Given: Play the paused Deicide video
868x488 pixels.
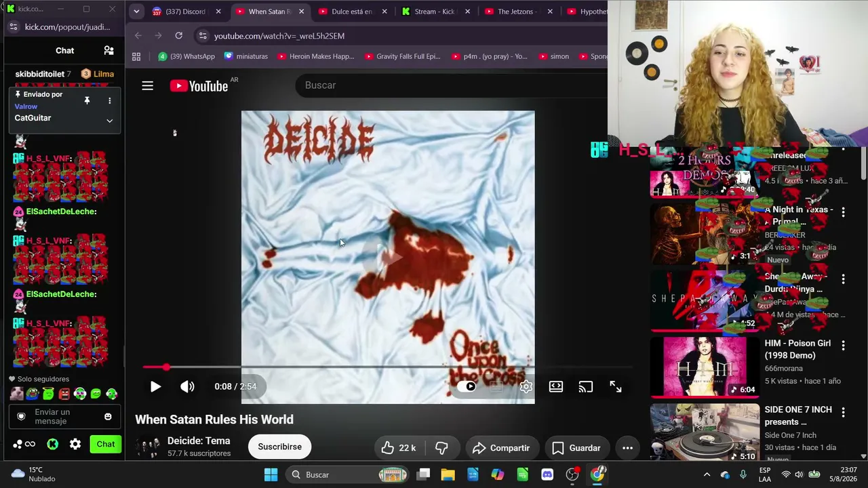Looking at the screenshot, I should pyautogui.click(x=155, y=386).
